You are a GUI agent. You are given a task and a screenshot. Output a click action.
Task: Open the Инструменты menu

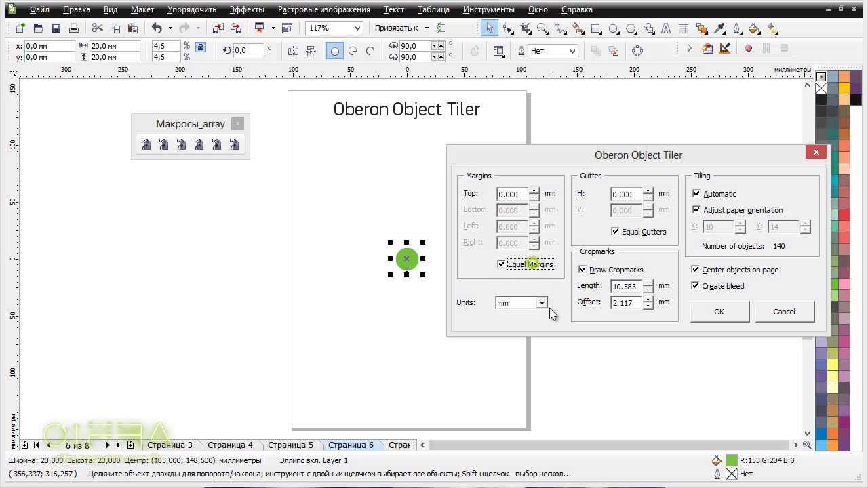pos(488,9)
